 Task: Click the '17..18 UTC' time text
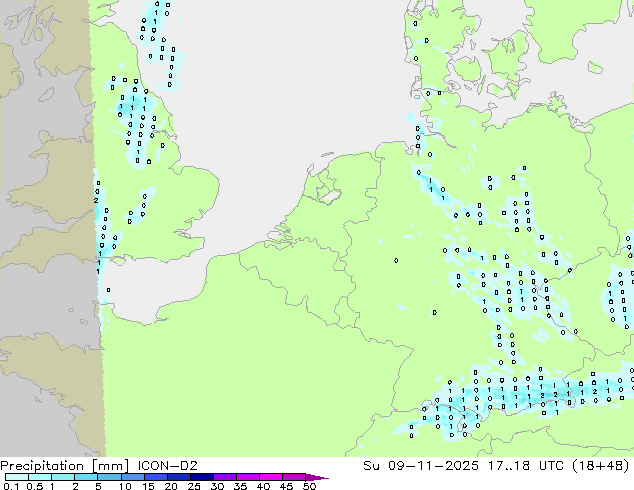[526, 466]
